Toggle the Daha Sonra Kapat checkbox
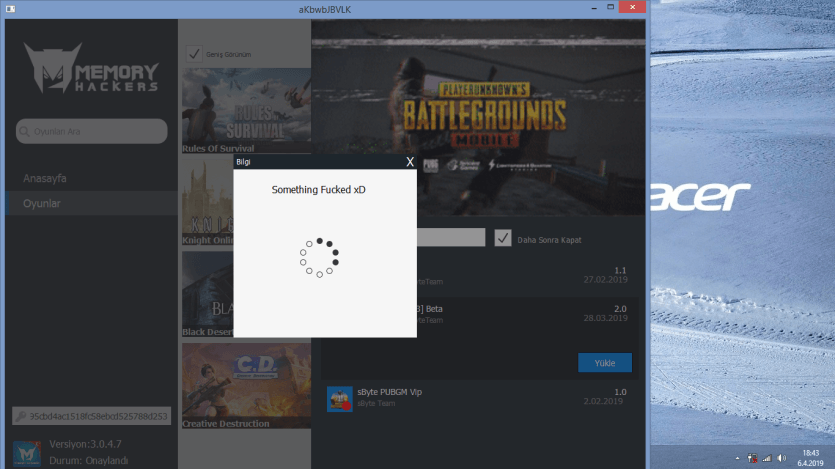This screenshot has height=469, width=835. tap(503, 238)
